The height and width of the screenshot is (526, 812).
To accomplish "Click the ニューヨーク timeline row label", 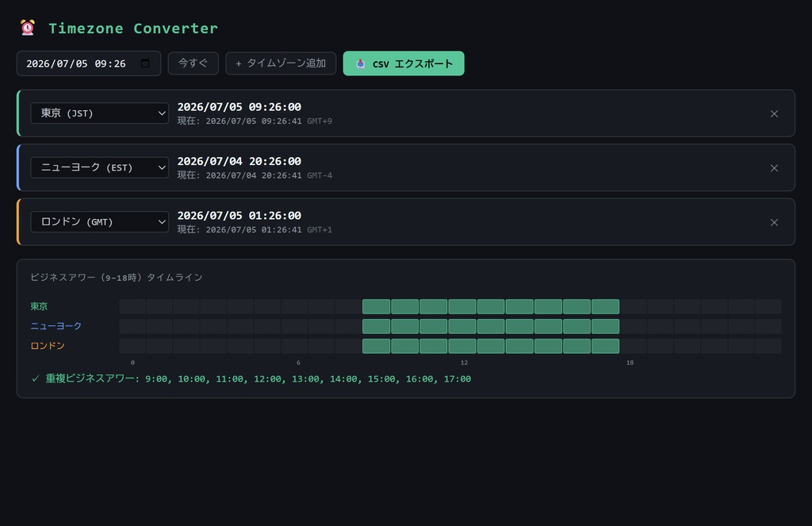I will pos(56,326).
